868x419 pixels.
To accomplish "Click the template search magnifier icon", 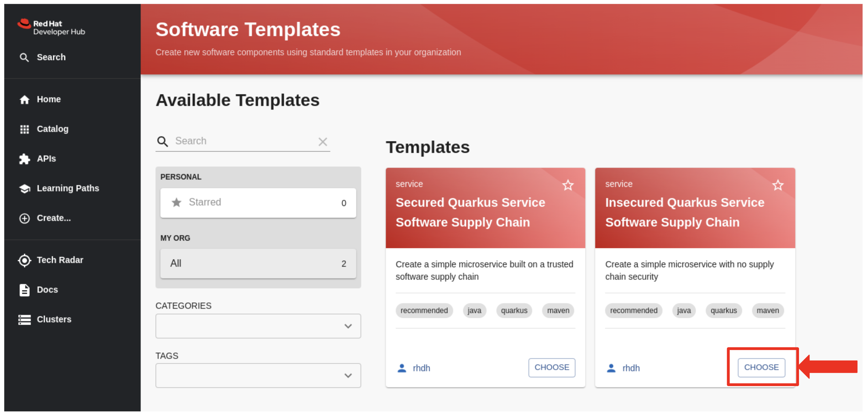I will pyautogui.click(x=162, y=142).
